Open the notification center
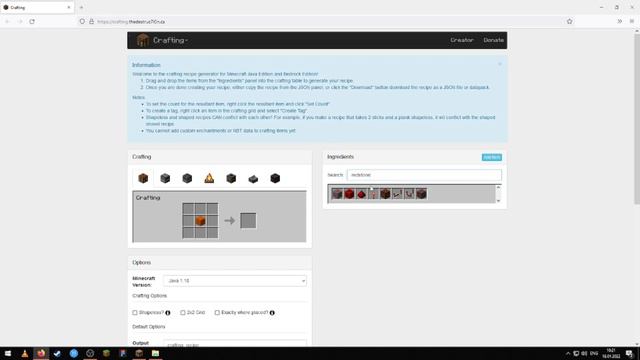640x360 pixels. [629, 353]
